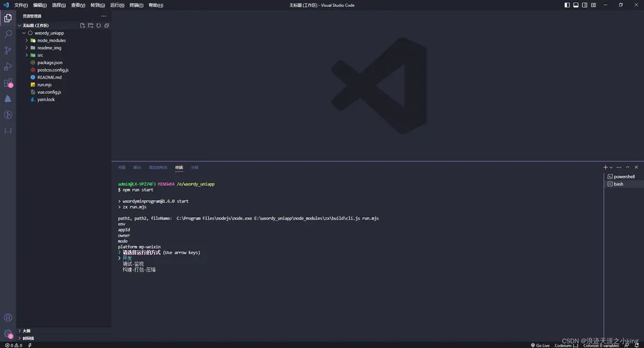Toggle the bottom panel layout button
644x348 pixels.
[x=576, y=5]
